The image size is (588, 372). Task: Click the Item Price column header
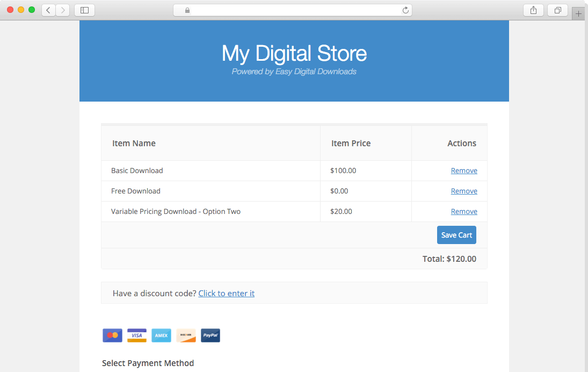[351, 143]
